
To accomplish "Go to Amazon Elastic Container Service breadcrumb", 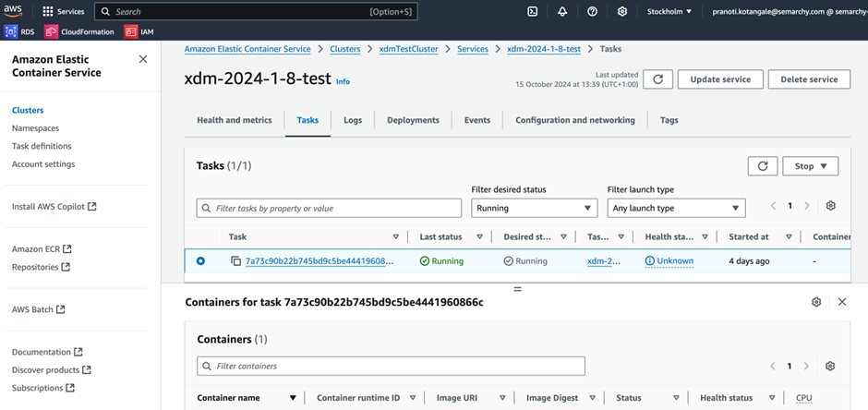I will [x=247, y=49].
